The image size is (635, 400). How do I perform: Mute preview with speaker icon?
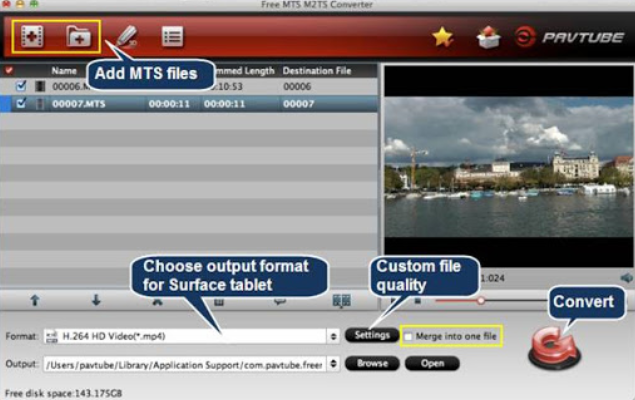(x=626, y=278)
